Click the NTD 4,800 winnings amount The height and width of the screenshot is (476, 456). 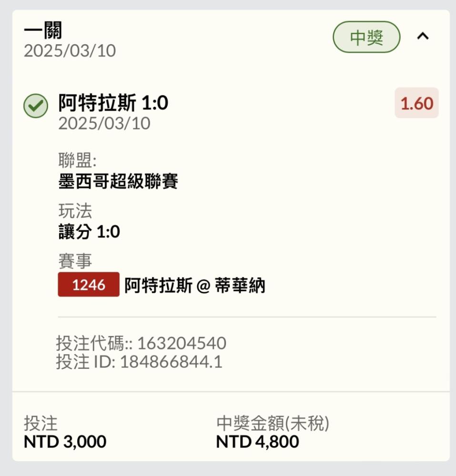[x=257, y=441]
